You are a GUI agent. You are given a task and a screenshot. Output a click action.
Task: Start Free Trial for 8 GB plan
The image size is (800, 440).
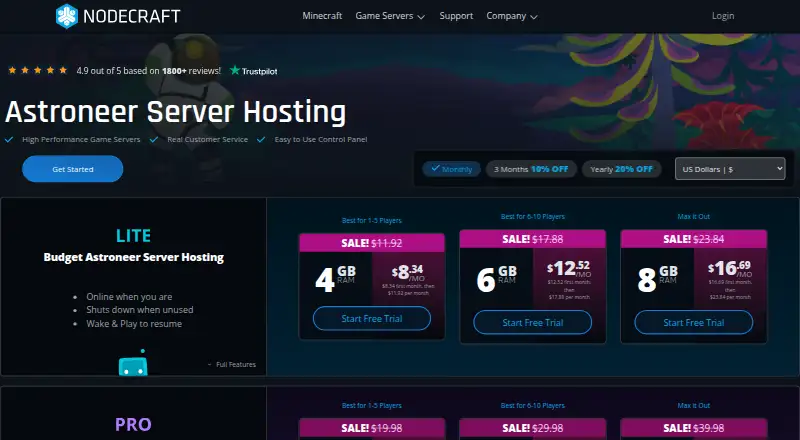pos(694,323)
